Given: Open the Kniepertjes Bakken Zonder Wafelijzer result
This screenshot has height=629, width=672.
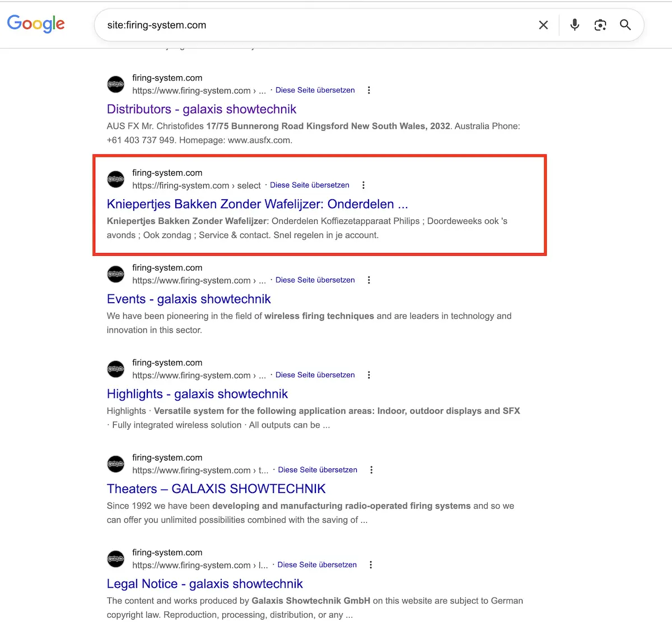Looking at the screenshot, I should [x=257, y=204].
